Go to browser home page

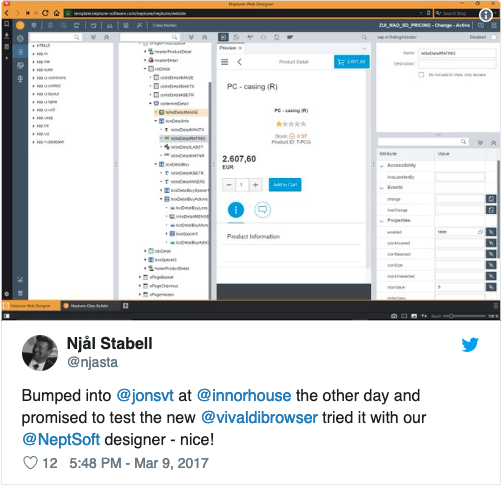(57, 13)
